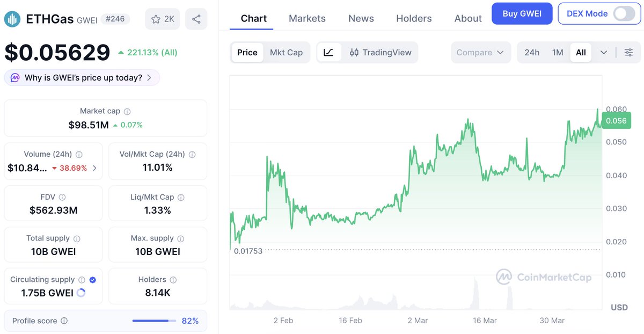The image size is (644, 334).
Task: Click the Profile score progress bar
Action: pyautogui.click(x=154, y=321)
